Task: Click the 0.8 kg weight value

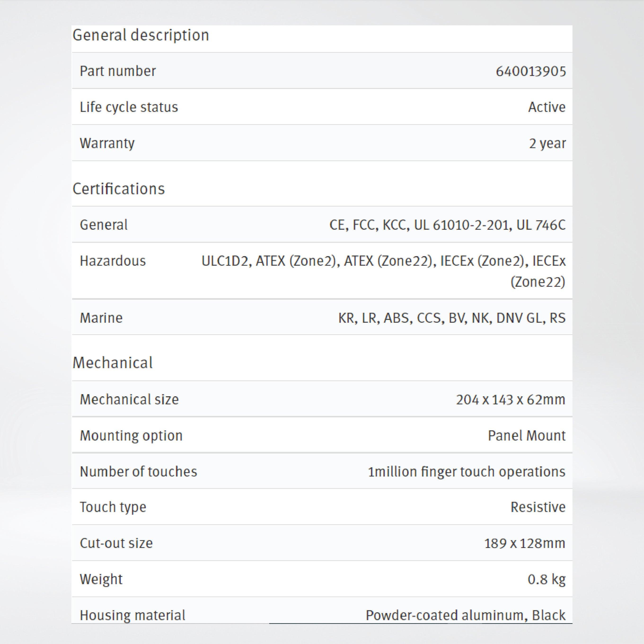Action: [x=546, y=579]
